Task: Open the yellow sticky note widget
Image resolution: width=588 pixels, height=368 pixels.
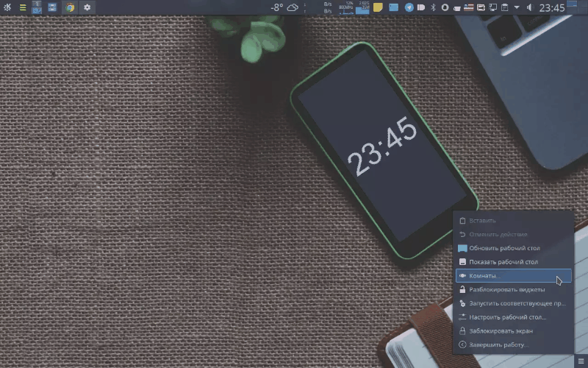Action: [378, 7]
